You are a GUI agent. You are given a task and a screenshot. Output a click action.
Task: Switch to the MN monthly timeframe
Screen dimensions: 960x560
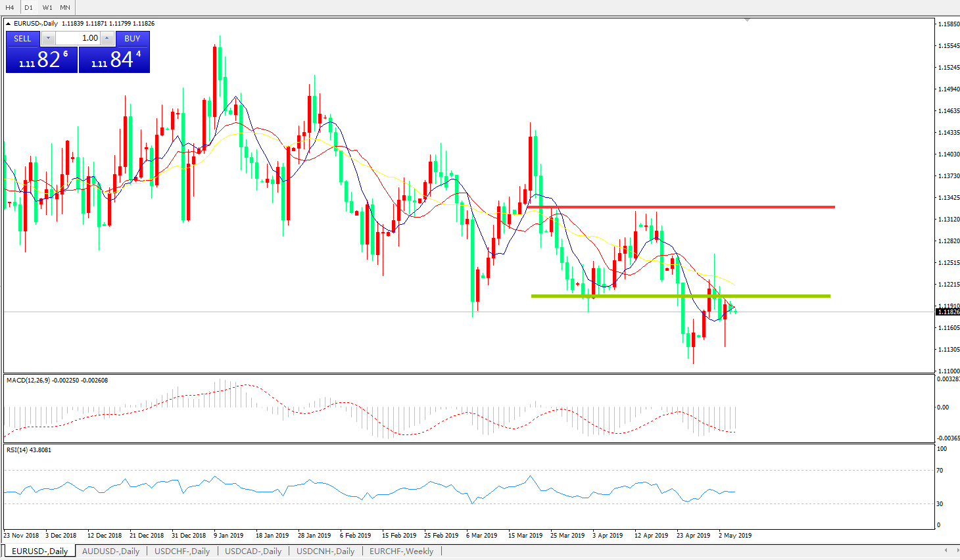pyautogui.click(x=65, y=7)
